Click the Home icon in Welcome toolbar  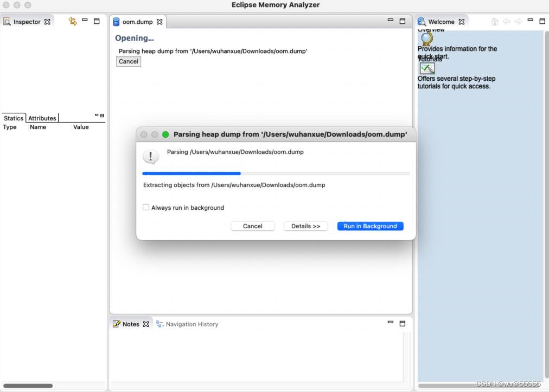pyautogui.click(x=495, y=22)
